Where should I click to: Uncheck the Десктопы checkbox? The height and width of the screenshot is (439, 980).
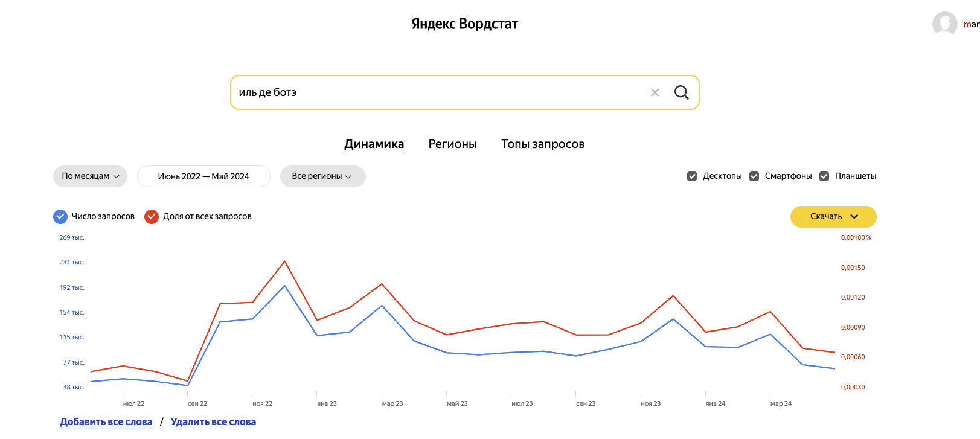692,176
